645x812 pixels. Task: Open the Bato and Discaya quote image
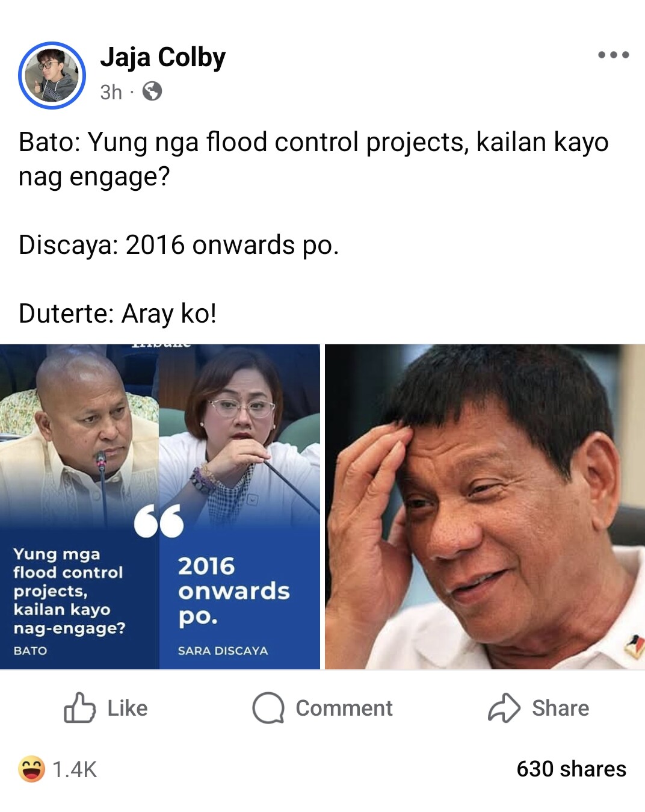pyautogui.click(x=160, y=506)
